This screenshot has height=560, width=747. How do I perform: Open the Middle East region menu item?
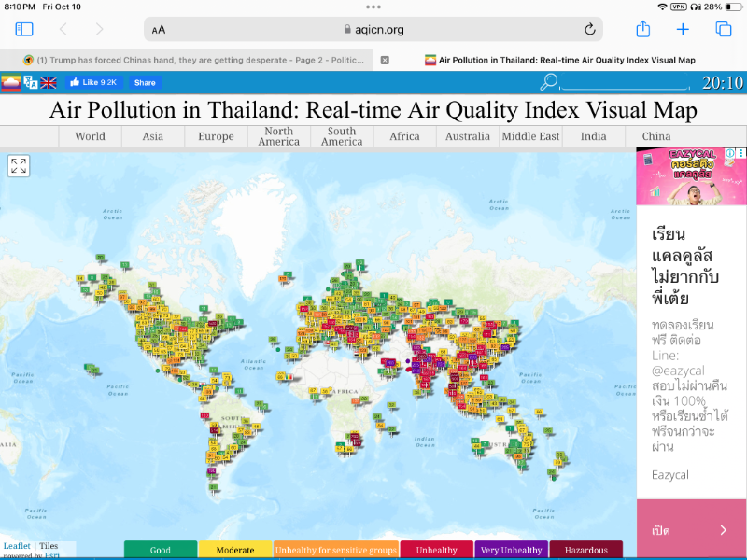click(530, 136)
